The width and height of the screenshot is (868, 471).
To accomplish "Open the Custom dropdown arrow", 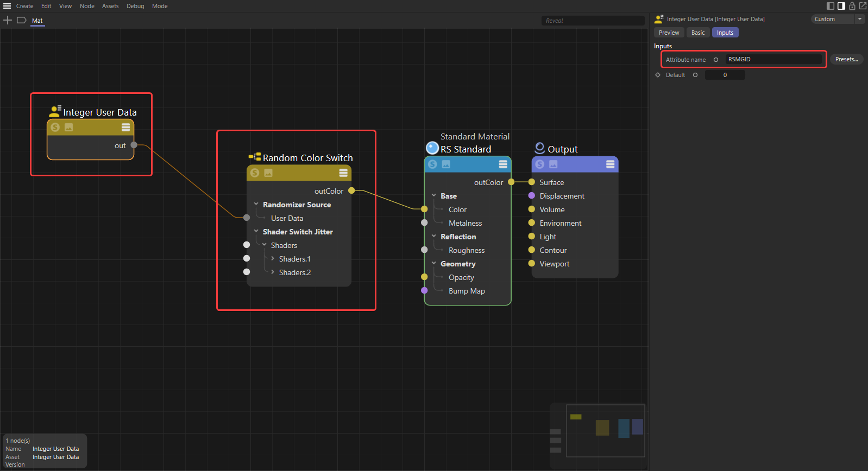I will click(x=860, y=19).
